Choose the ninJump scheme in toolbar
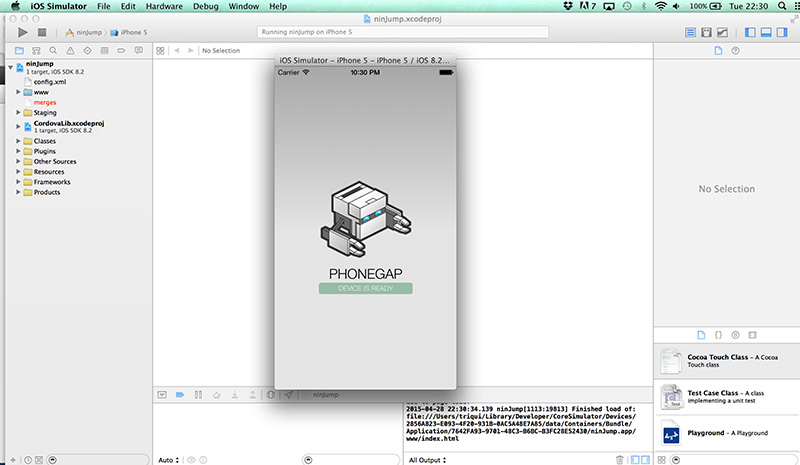 click(x=84, y=32)
